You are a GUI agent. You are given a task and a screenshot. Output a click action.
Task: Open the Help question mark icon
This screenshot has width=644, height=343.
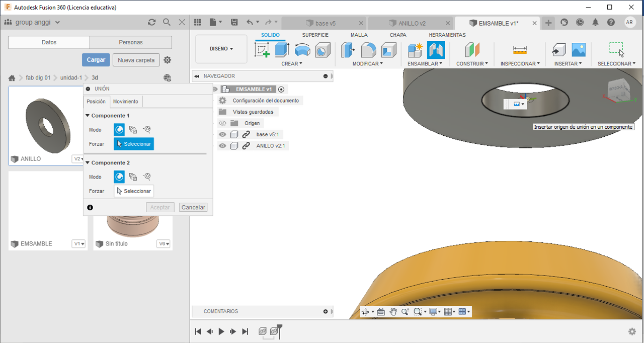(611, 22)
